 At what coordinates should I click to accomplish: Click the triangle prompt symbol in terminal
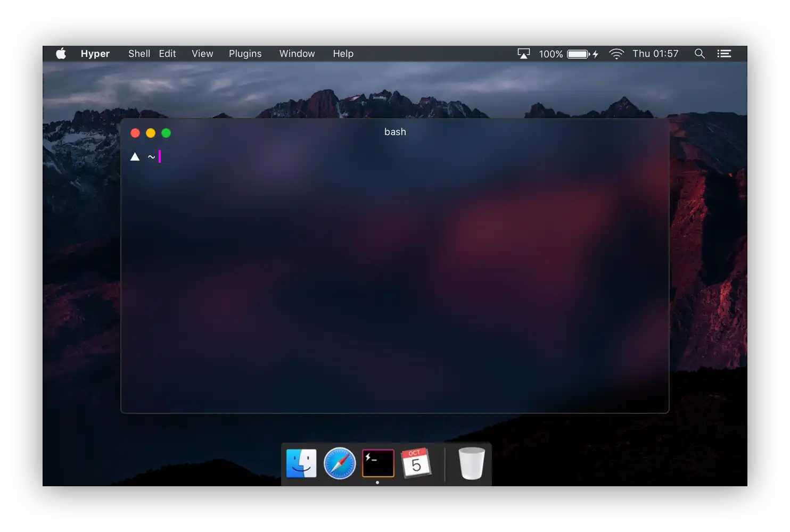click(x=135, y=156)
